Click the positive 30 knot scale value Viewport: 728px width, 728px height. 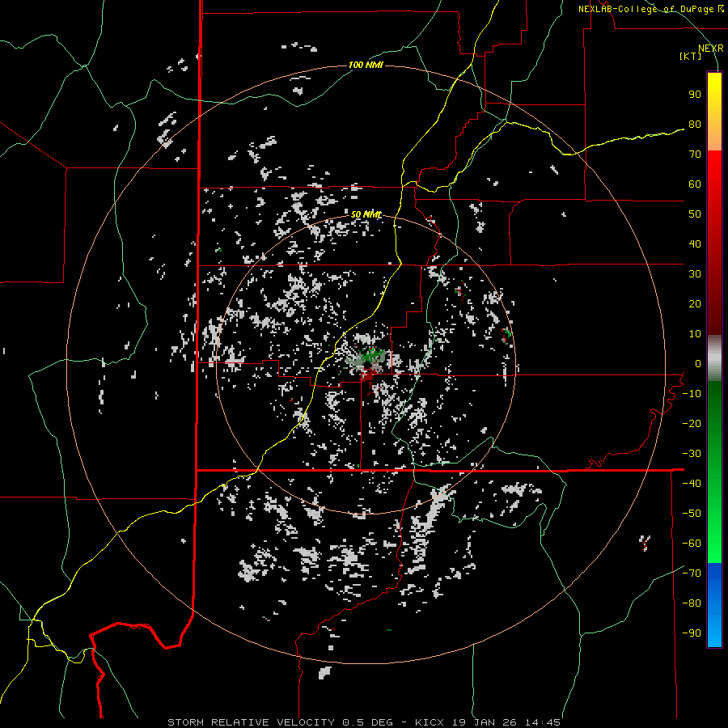(695, 274)
